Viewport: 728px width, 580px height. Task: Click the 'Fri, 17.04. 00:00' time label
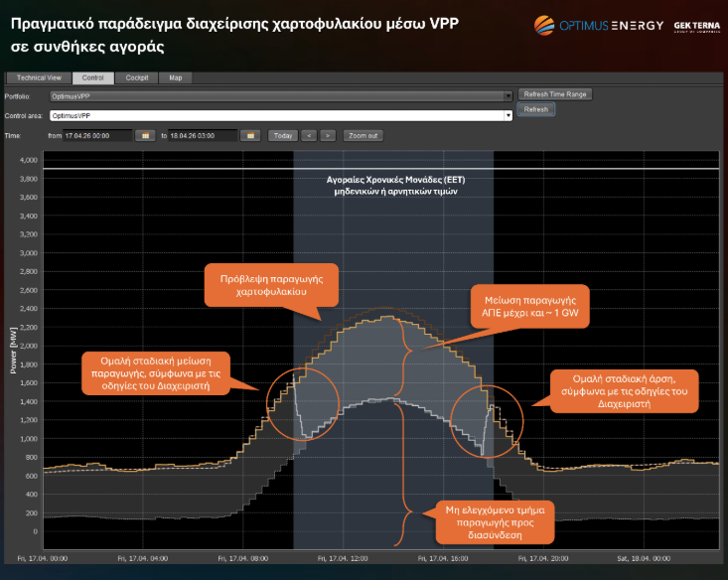(43, 558)
